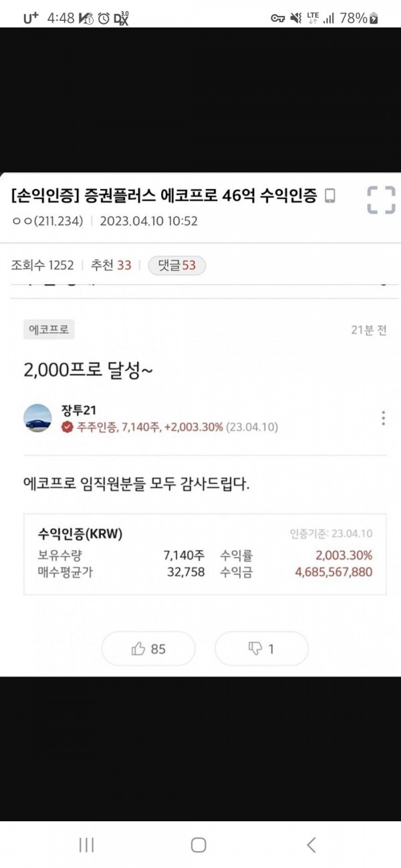Tap the battery 78% status indicator
Image resolution: width=401 pixels, height=868 pixels.
click(x=359, y=19)
